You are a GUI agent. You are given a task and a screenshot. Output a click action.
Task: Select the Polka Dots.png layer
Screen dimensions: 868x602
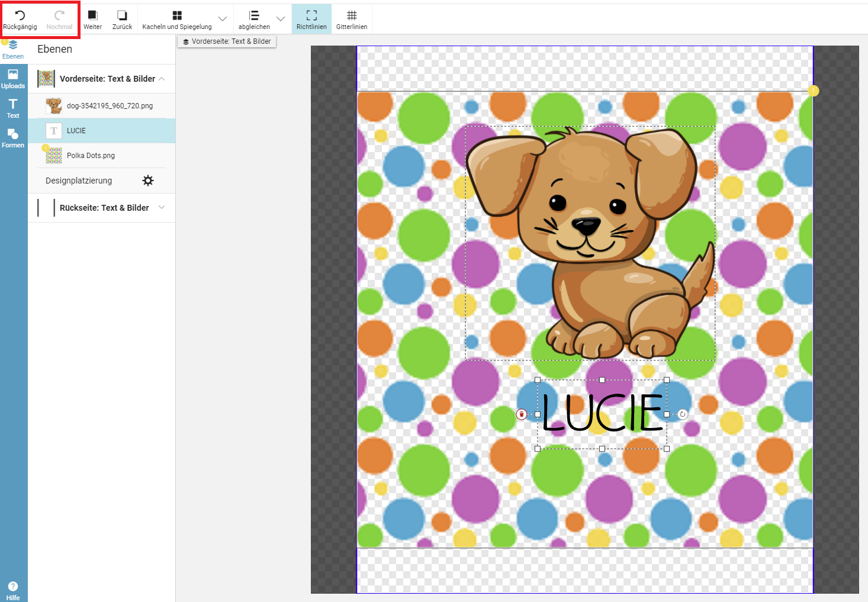[102, 156]
